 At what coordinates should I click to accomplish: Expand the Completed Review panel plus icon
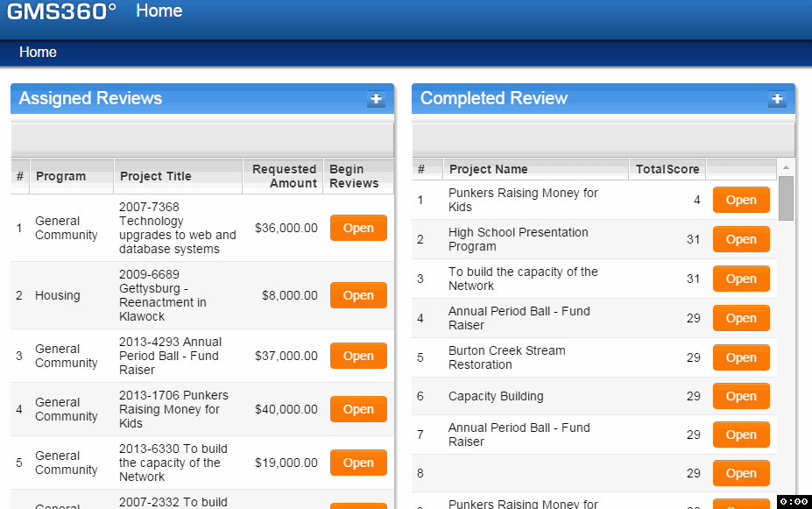tap(777, 99)
